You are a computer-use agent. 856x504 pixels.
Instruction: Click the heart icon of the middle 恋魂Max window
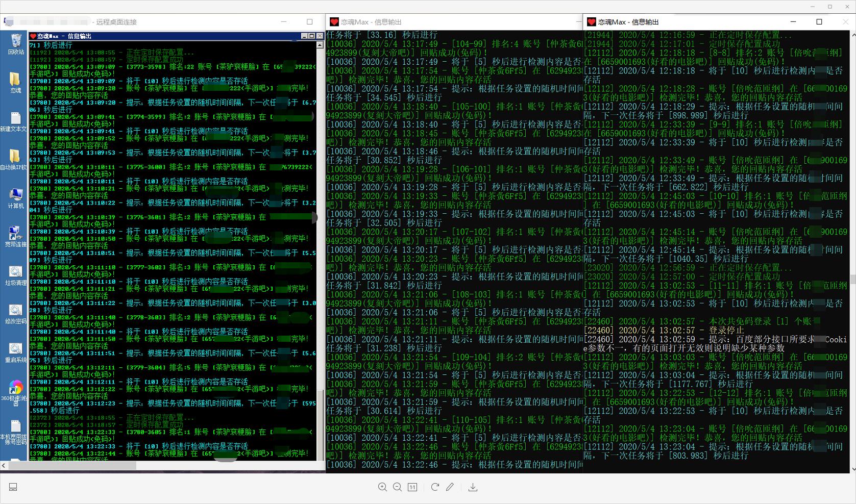tap(334, 22)
